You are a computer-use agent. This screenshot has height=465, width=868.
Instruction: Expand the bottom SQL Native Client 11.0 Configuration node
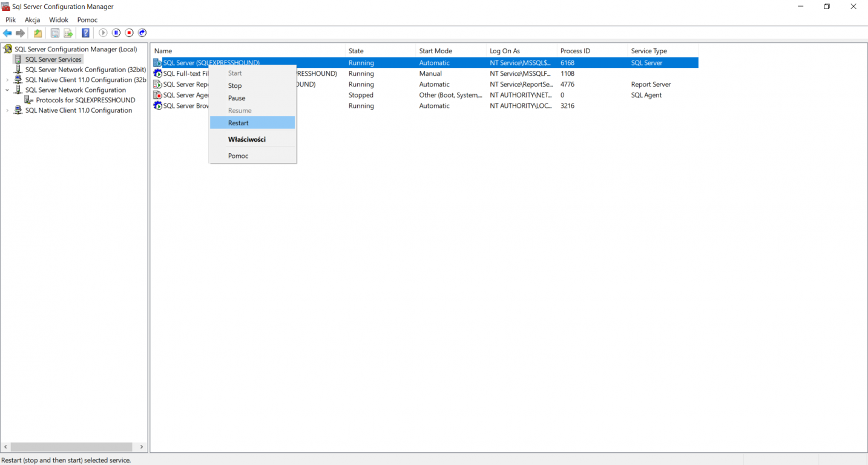pyautogui.click(x=7, y=110)
